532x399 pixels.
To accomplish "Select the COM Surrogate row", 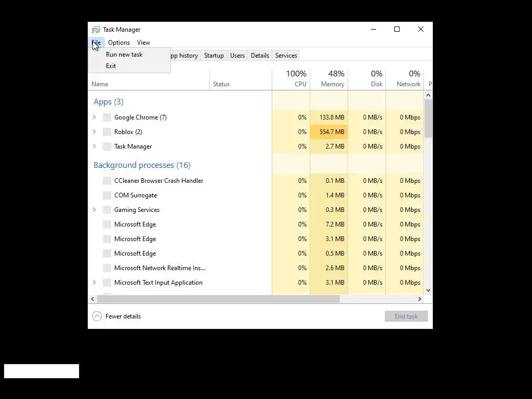I will pyautogui.click(x=256, y=195).
